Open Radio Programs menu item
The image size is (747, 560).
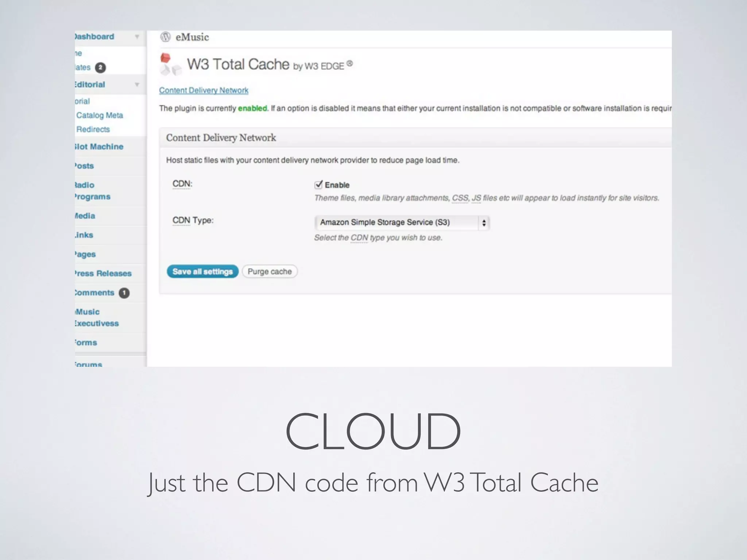[93, 191]
